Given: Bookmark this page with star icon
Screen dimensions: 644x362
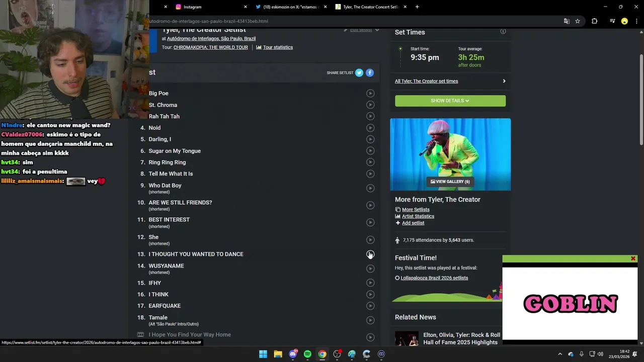Looking at the screenshot, I should point(578,21).
